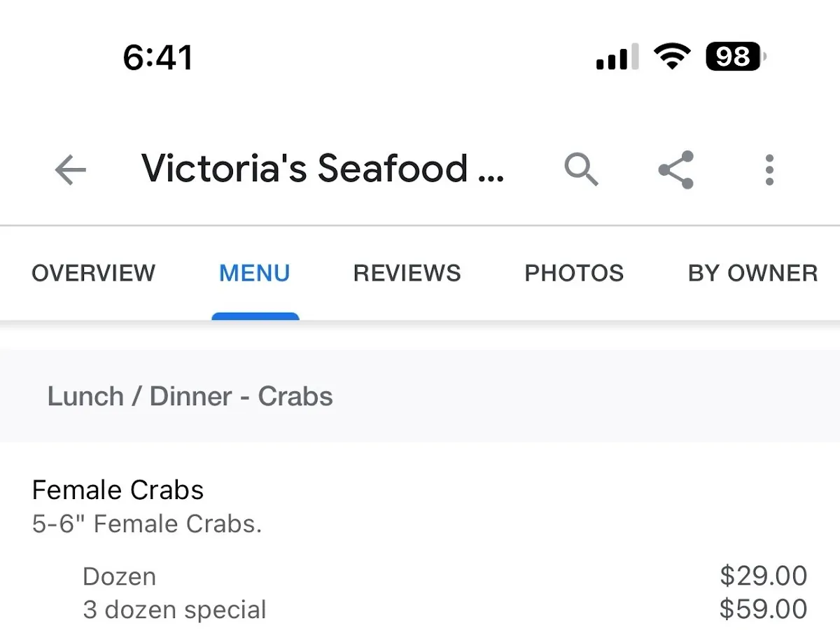Tap the restaurant title Victoria's Seafood

coord(322,168)
